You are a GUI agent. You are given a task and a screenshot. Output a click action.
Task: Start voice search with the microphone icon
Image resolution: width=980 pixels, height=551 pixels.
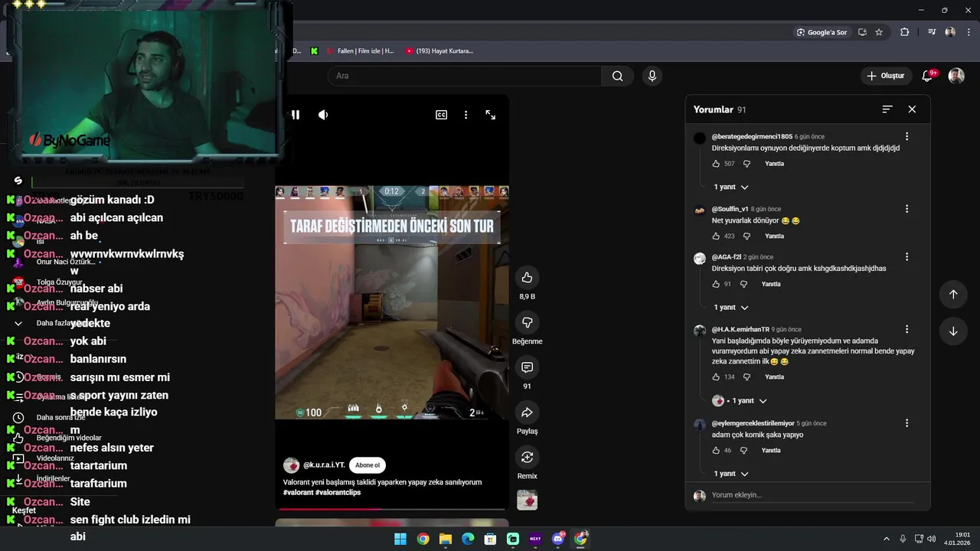(652, 76)
